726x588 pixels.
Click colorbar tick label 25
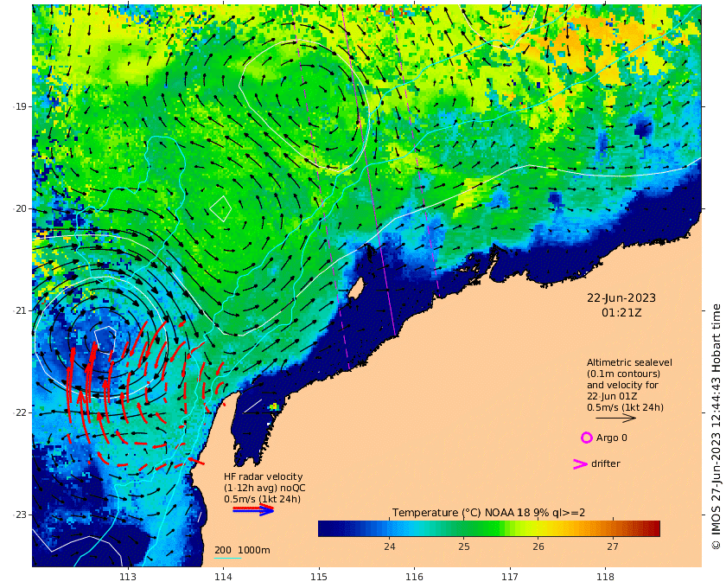coord(464,546)
